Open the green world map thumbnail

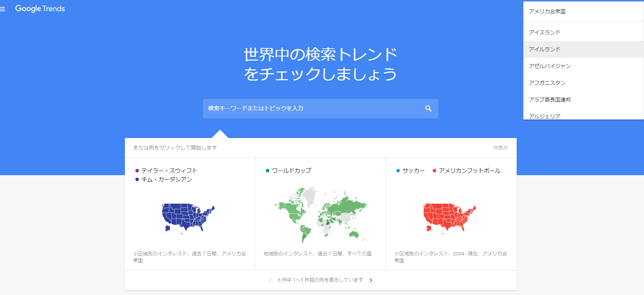point(321,215)
